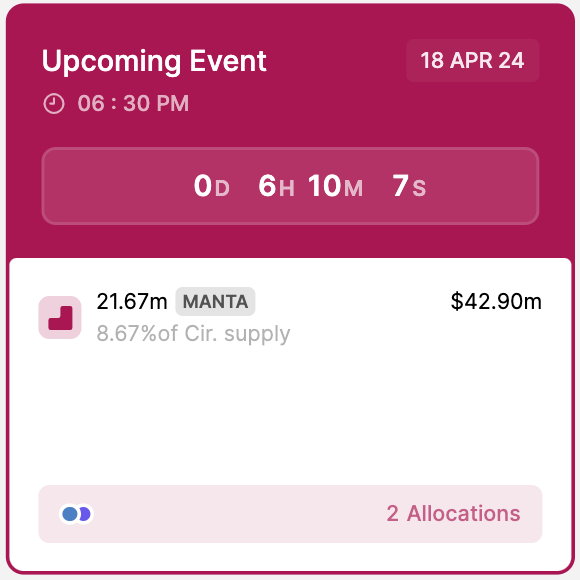Expand the allocations bar at bottom
580x580 pixels.
pos(290,514)
